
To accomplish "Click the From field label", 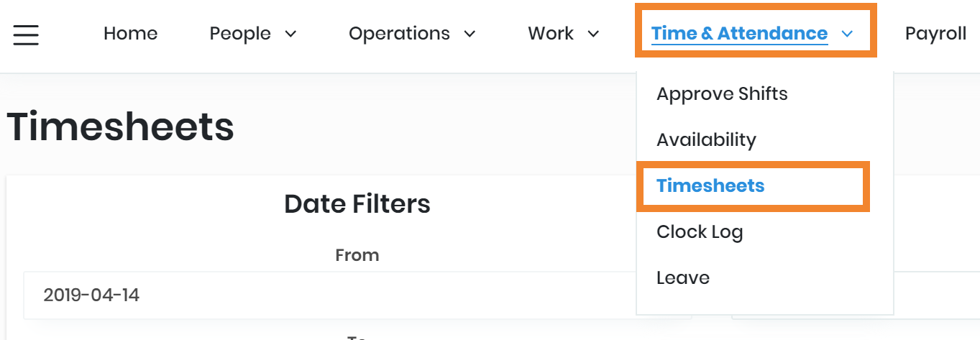I will point(357,255).
